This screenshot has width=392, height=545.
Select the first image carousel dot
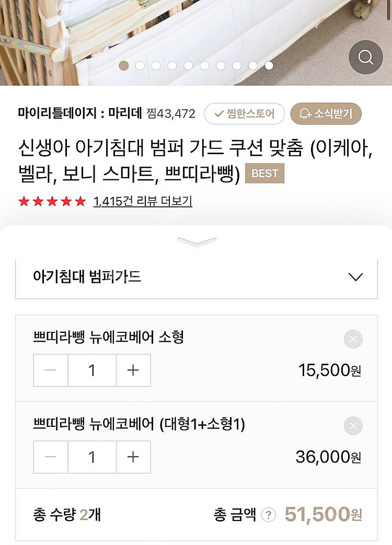click(x=124, y=65)
